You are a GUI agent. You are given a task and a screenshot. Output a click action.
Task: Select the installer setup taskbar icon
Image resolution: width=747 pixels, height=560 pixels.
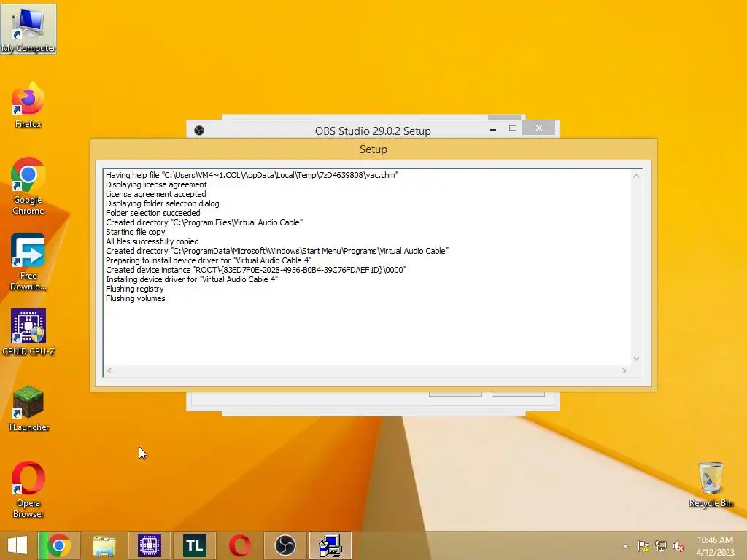[x=330, y=545]
